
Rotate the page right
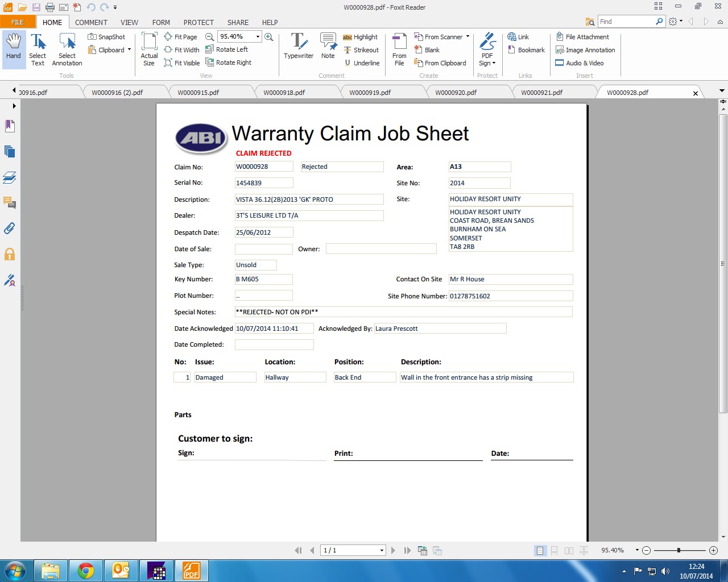(x=228, y=63)
